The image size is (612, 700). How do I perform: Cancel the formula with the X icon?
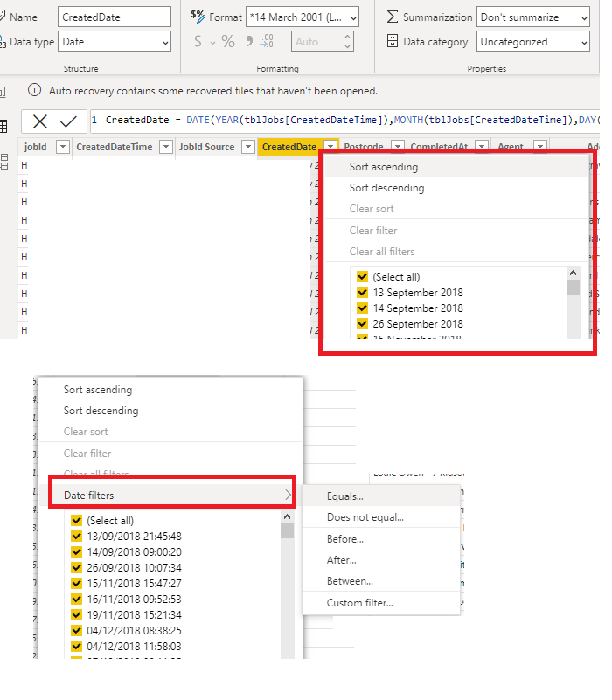click(39, 121)
